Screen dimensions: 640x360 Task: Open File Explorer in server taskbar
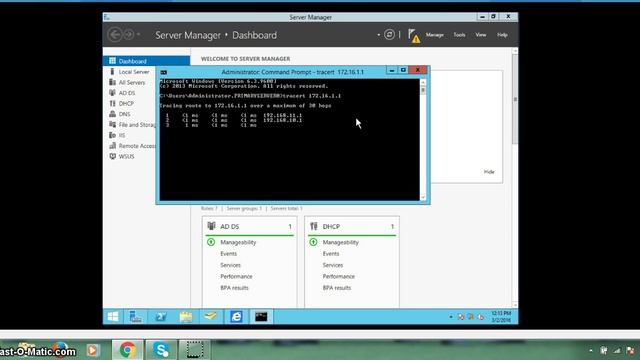pos(186,317)
